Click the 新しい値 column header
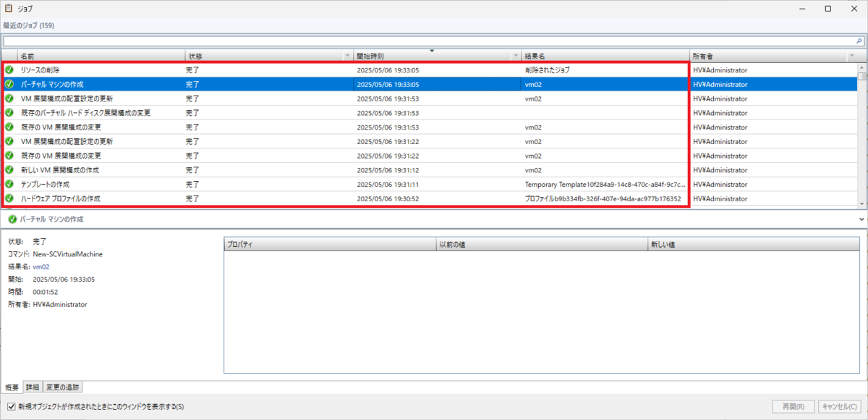Screen dimensions: 868x420 point(755,245)
